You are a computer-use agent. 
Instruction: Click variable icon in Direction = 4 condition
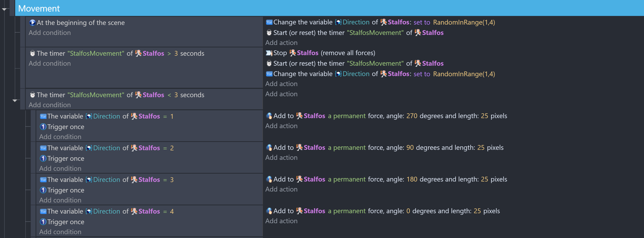point(43,211)
